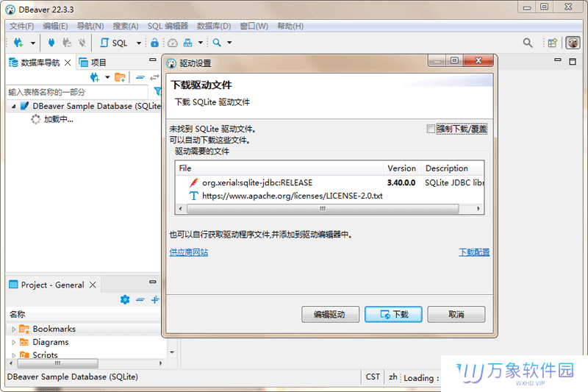Viewport: 588px width, 392px height.
Task: Click the Disconnect icon in the toolbar
Action: (x=82, y=43)
